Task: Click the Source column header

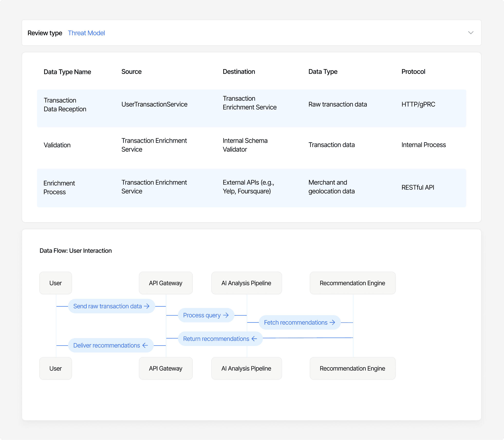Action: click(x=131, y=72)
